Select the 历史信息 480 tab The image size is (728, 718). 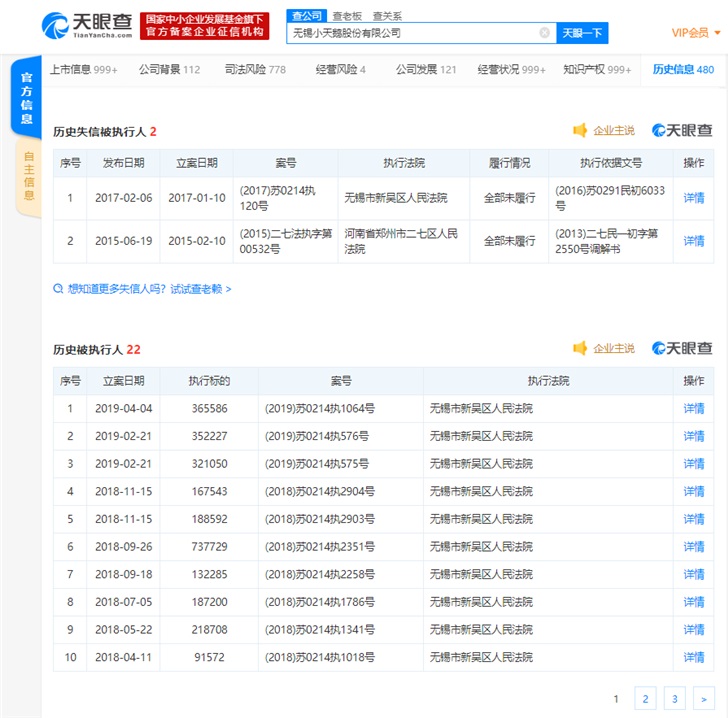[683, 70]
